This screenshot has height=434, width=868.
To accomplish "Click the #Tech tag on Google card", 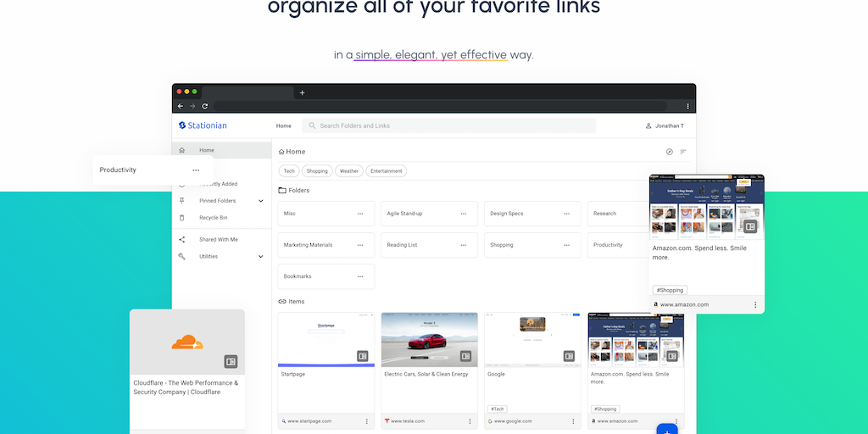I will 497,409.
